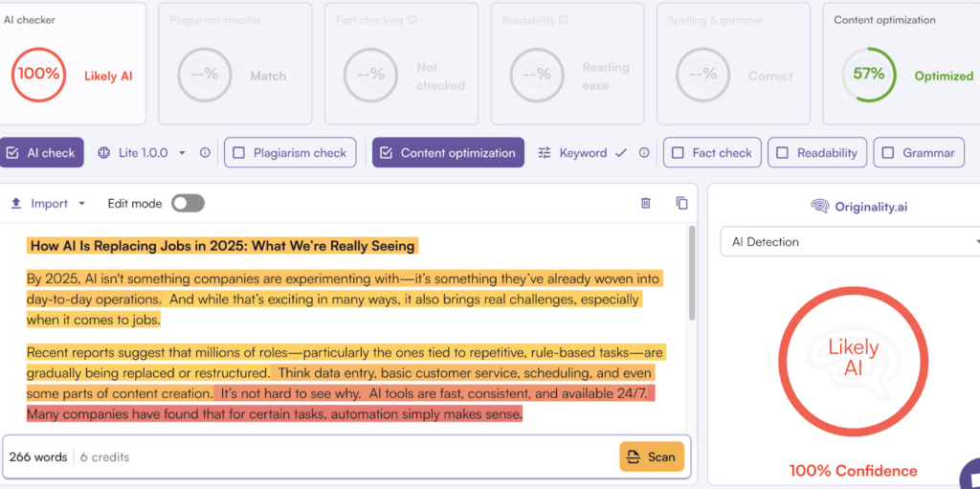The height and width of the screenshot is (489, 980).
Task: Click the Scan button
Action: 652,456
